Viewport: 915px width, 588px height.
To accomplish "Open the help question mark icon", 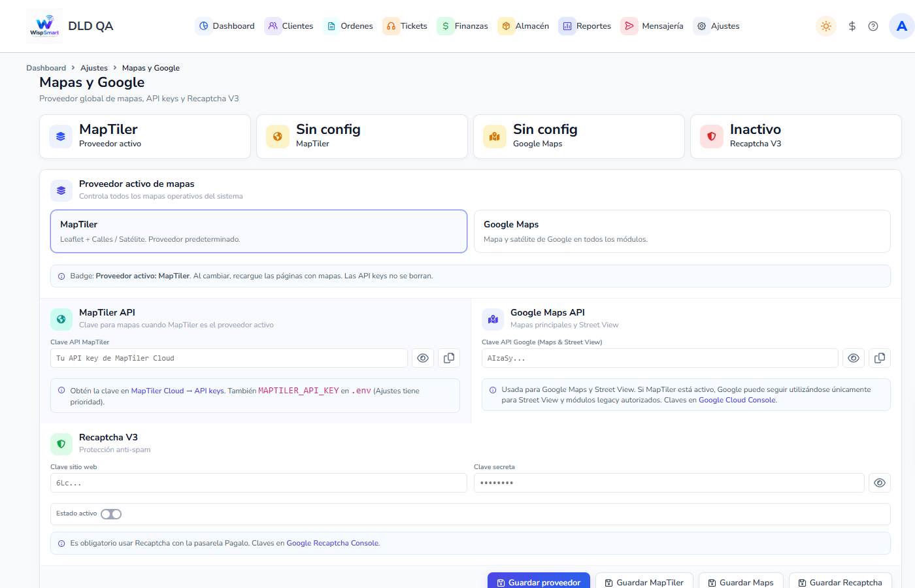I will pyautogui.click(x=873, y=26).
